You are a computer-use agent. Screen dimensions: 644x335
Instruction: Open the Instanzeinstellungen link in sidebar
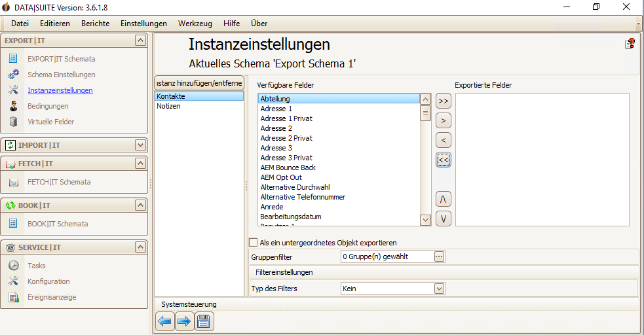(60, 90)
